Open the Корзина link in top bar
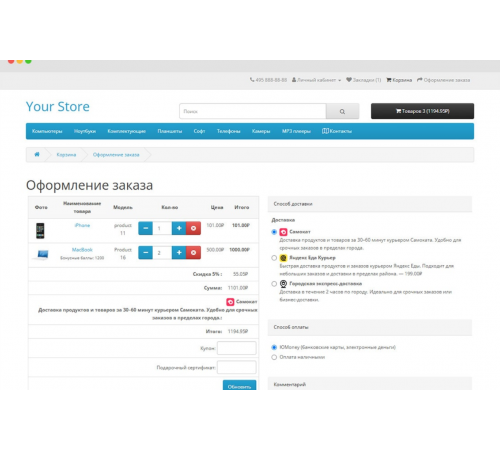Image resolution: width=500 pixels, height=450 pixels. 399,80
